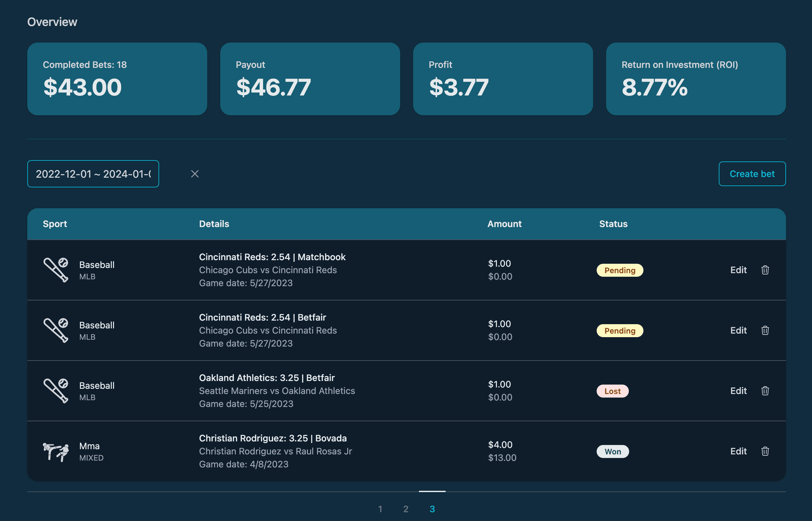Delete the Oakland Athletics bet

point(765,391)
